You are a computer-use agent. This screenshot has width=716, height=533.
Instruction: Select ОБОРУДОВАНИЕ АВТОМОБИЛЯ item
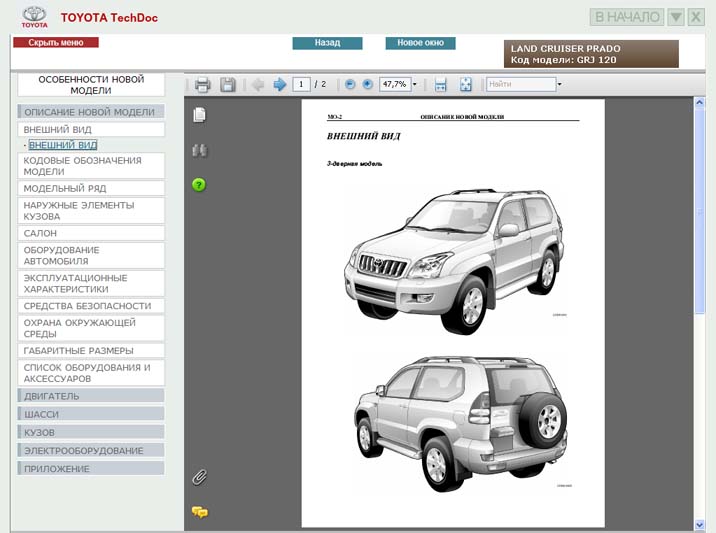tap(91, 256)
